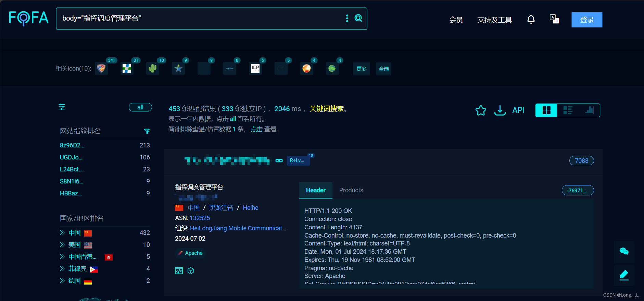Select star icon with 9 results
Image resolution: width=644 pixels, height=301 pixels.
[178, 69]
